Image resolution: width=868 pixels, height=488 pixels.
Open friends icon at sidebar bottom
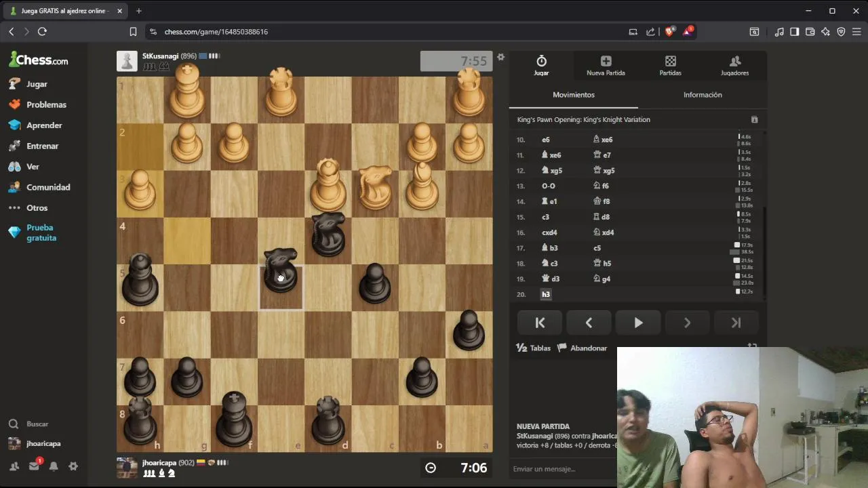pos(14,466)
